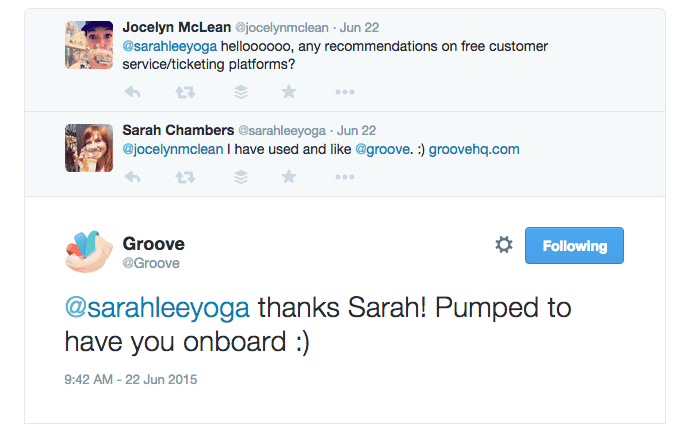Open the 9:42 AM - 22 Jun 2015 timestamp
The width and height of the screenshot is (690, 430).
click(130, 379)
